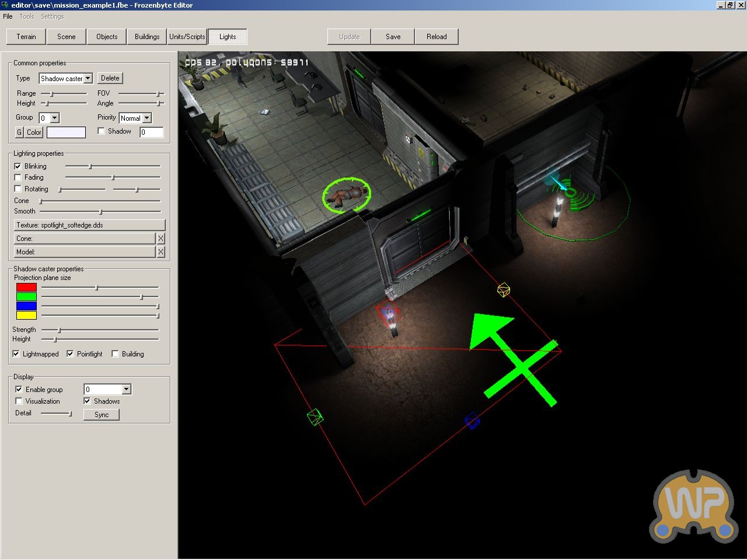Viewport: 747px width, 560px height.
Task: Clear the Cone field with X button
Action: pos(160,239)
